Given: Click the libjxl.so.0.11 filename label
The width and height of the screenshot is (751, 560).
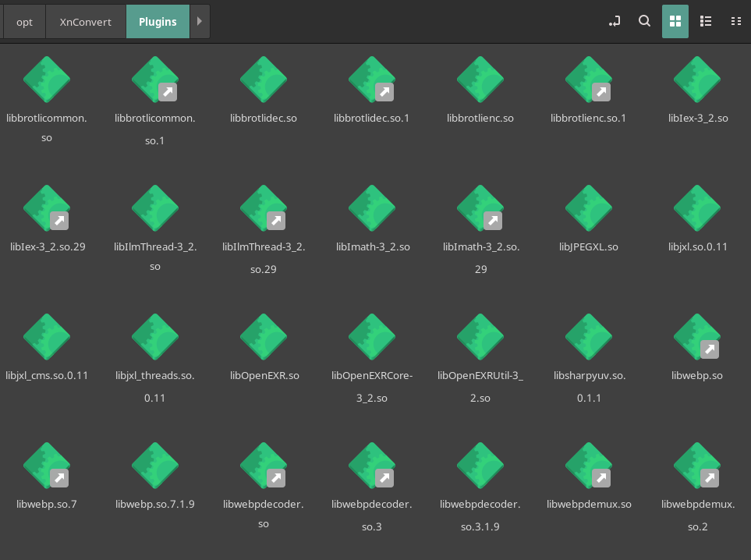Looking at the screenshot, I should (697, 247).
